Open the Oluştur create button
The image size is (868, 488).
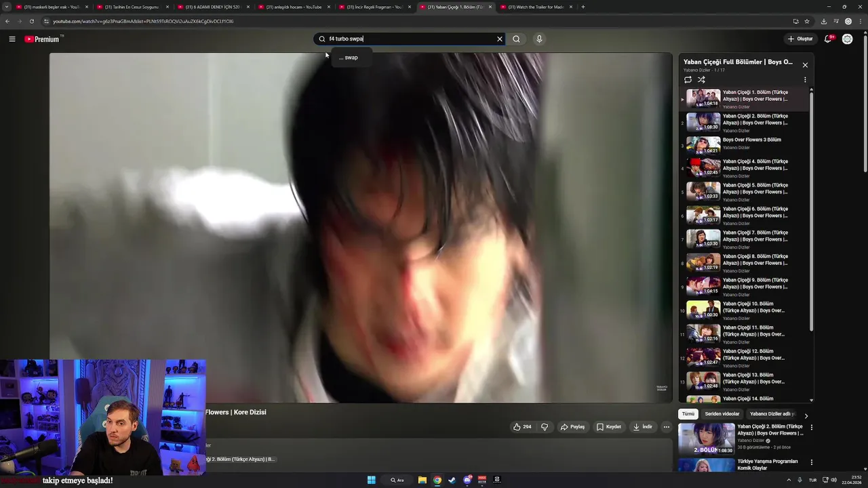[800, 39]
